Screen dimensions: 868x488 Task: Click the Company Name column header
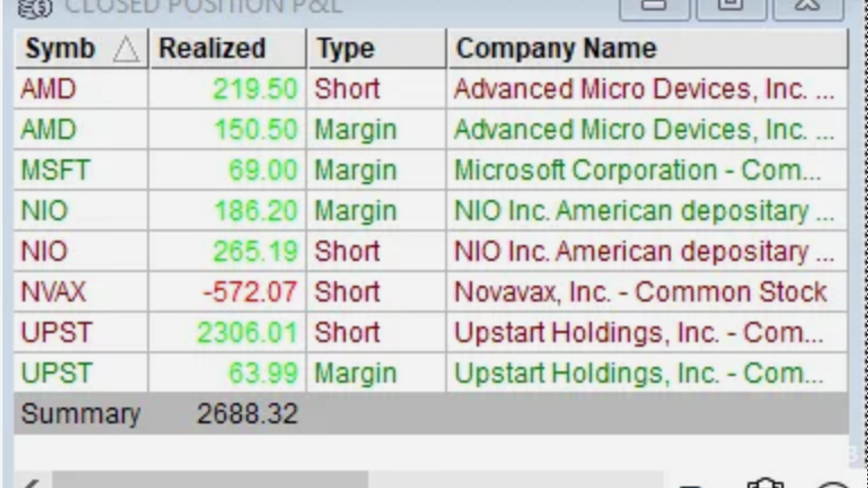556,47
